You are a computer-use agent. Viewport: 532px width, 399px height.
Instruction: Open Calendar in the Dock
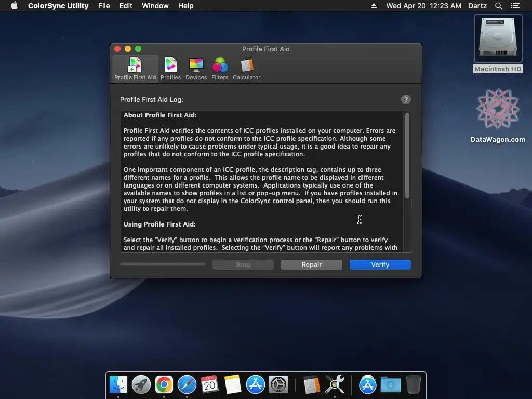pyautogui.click(x=210, y=384)
